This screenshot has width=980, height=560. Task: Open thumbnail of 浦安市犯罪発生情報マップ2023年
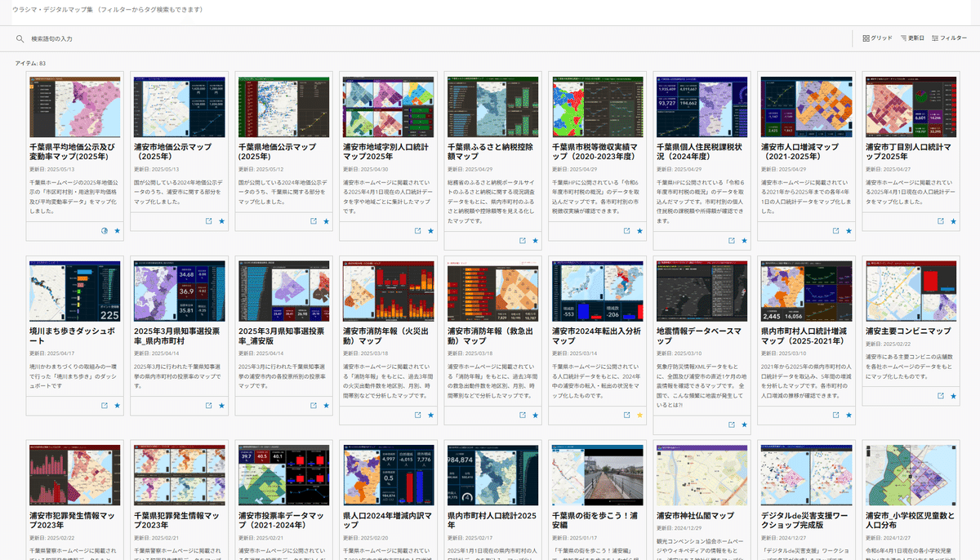coord(75,475)
